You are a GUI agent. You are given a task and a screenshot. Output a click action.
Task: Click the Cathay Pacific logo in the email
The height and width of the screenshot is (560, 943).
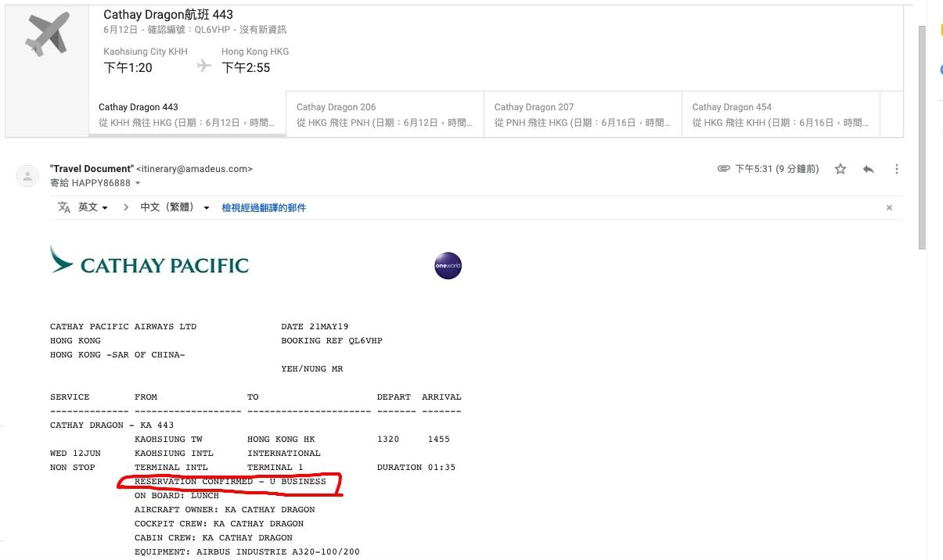coord(149,261)
